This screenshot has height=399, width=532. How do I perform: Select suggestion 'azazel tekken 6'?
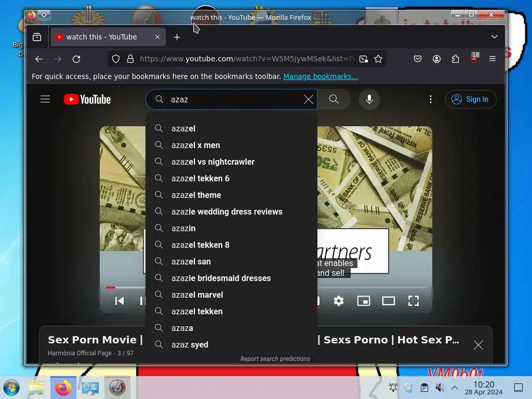[231, 179]
